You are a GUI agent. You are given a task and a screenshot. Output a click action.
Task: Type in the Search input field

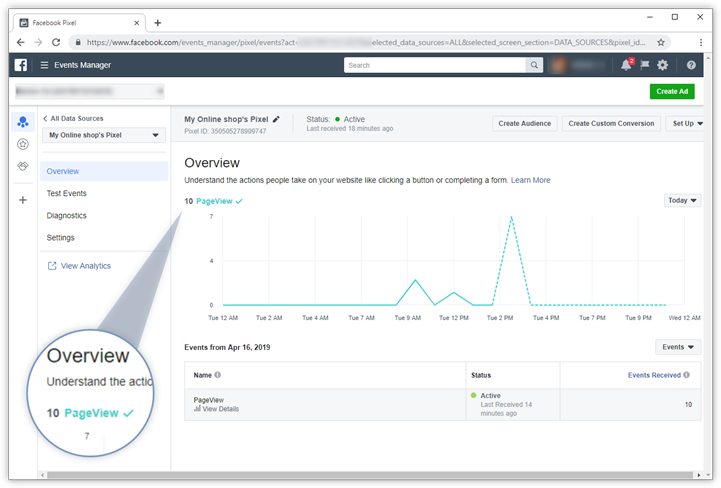pos(434,65)
